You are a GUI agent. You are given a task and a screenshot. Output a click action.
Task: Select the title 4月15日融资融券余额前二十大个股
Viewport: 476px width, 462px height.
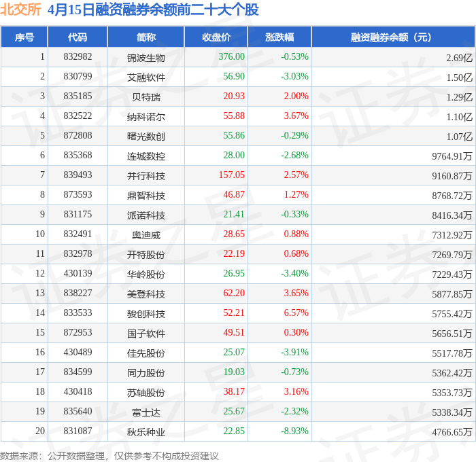pos(153,10)
